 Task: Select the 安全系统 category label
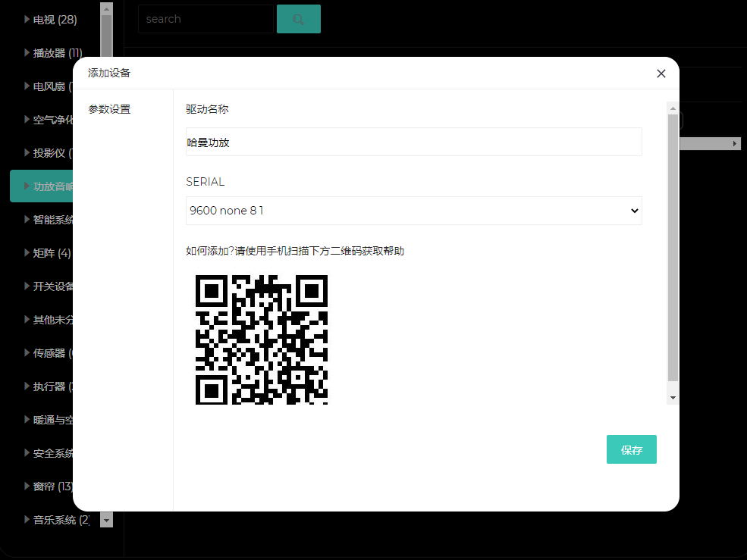pos(53,453)
